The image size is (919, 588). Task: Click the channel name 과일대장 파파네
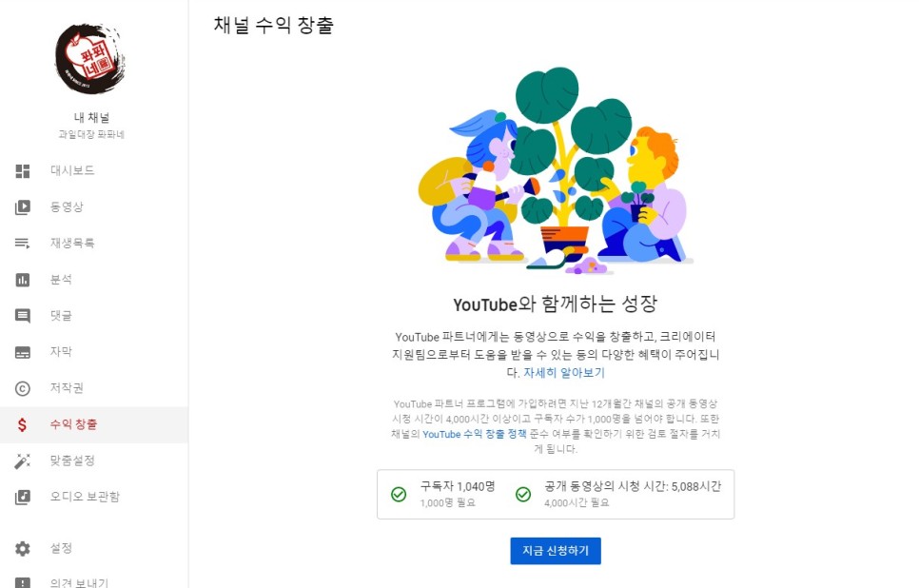pyautogui.click(x=91, y=135)
